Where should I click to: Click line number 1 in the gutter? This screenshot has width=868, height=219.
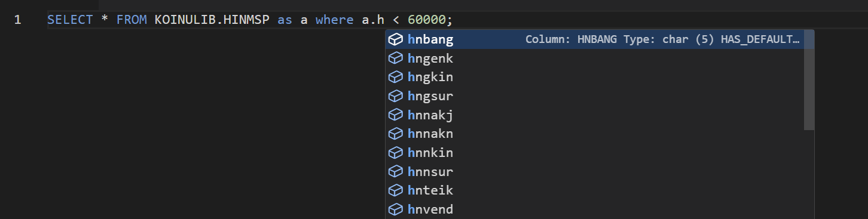17,20
